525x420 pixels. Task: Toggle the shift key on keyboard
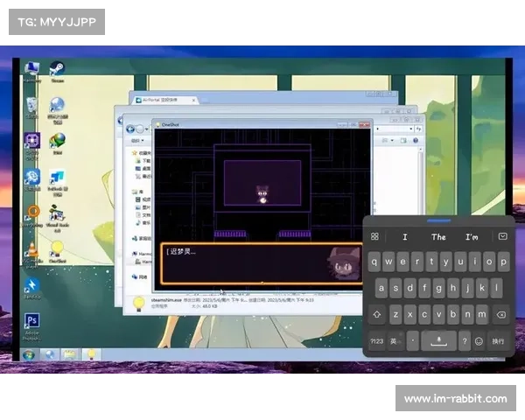[x=377, y=314]
